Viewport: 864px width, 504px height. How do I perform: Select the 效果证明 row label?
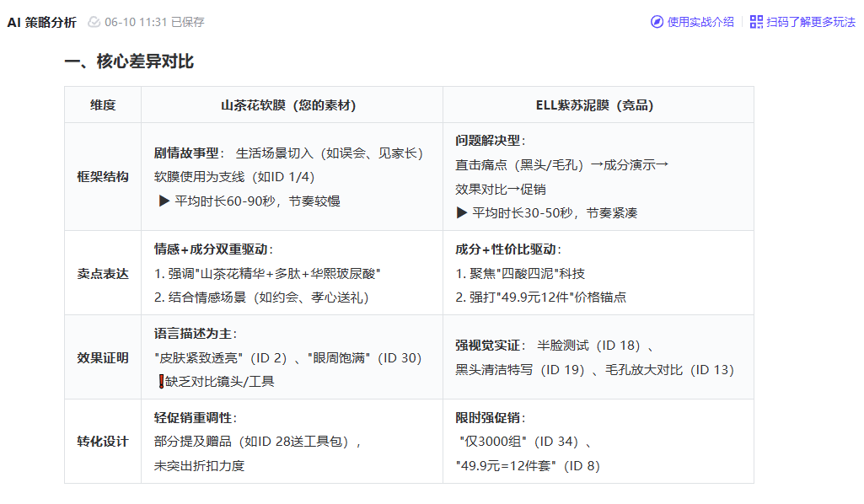103,357
